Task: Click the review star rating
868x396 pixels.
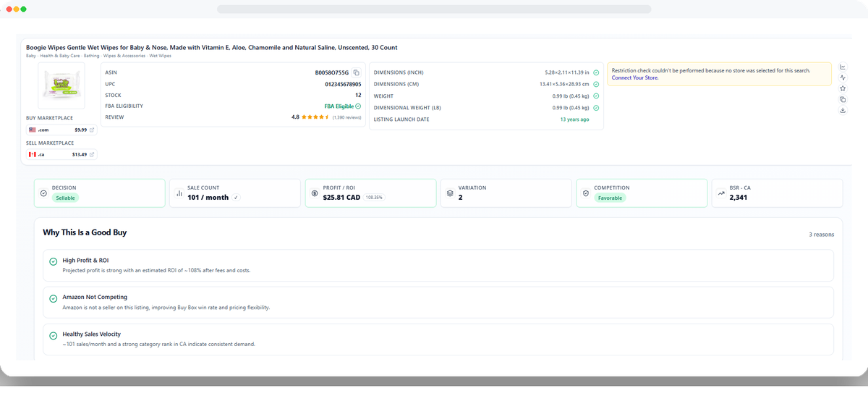Action: tap(315, 117)
